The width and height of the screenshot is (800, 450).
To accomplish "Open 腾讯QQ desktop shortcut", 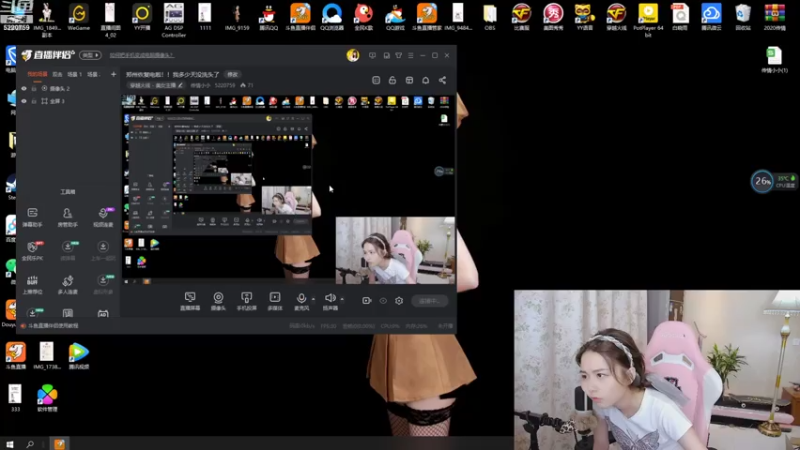I will (268, 17).
